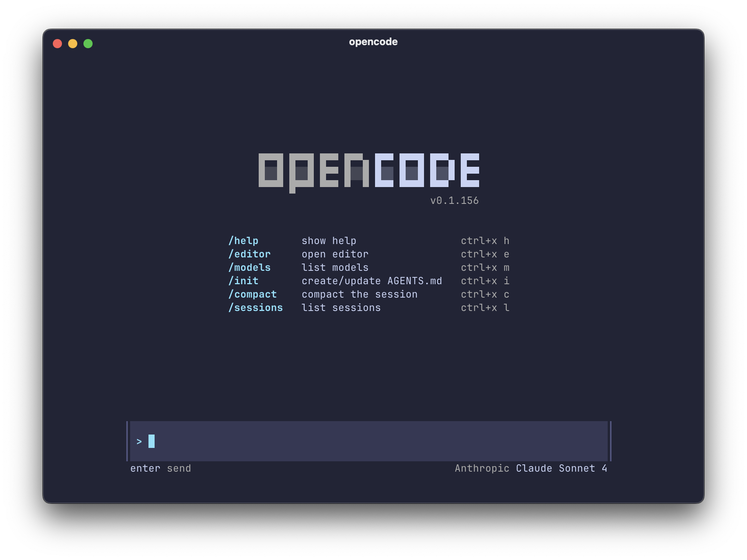Click the green traffic light circle

(88, 44)
